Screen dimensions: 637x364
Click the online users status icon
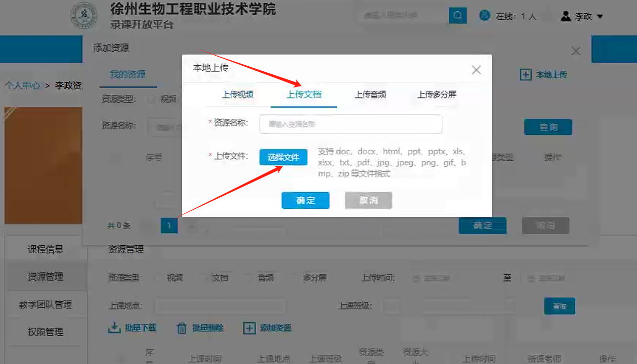coord(485,16)
